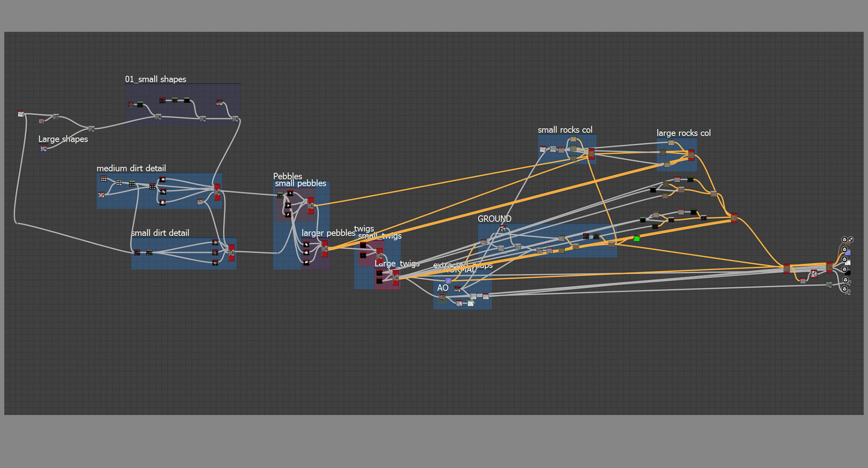Select the small purple node near NORMAL label
Image resolution: width=868 pixels, height=468 pixels.
(448, 281)
